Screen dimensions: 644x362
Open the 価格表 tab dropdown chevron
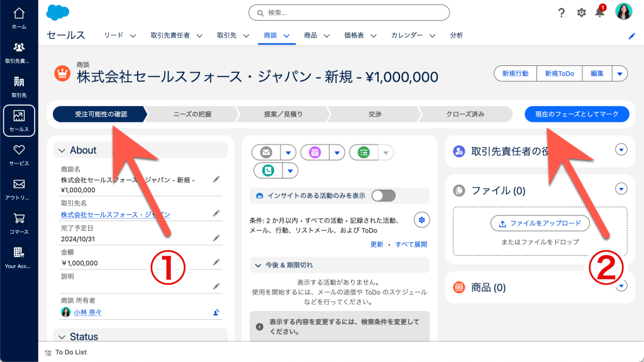click(x=374, y=36)
